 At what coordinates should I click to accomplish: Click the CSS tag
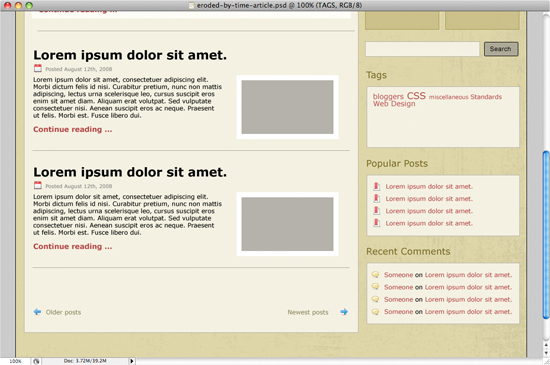pos(416,95)
